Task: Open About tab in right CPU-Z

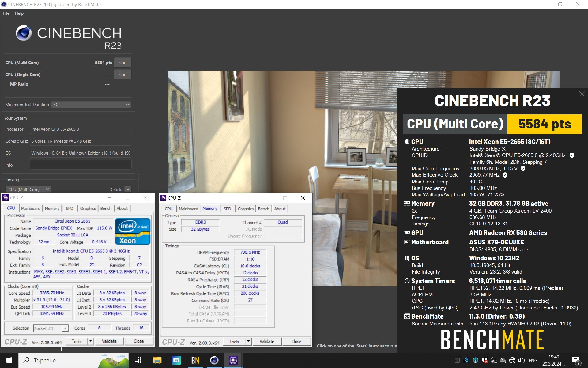Action: tap(280, 209)
